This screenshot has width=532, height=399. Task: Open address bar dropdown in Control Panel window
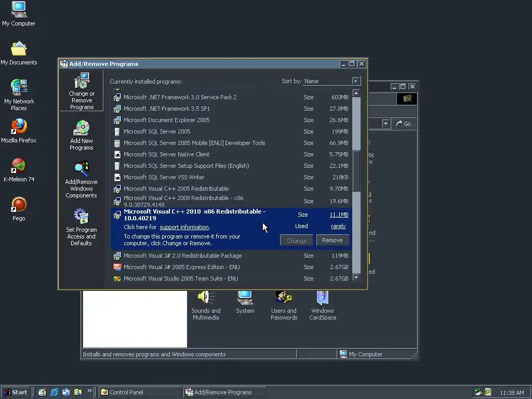(385, 124)
